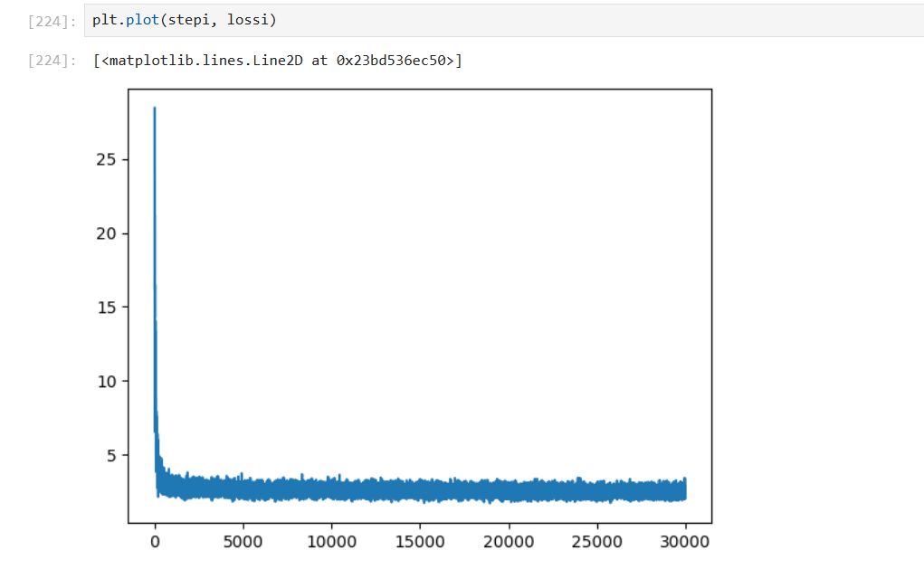Click the y-axis tick label 10
Image resolution: width=924 pixels, height=569 pixels.
(x=109, y=381)
